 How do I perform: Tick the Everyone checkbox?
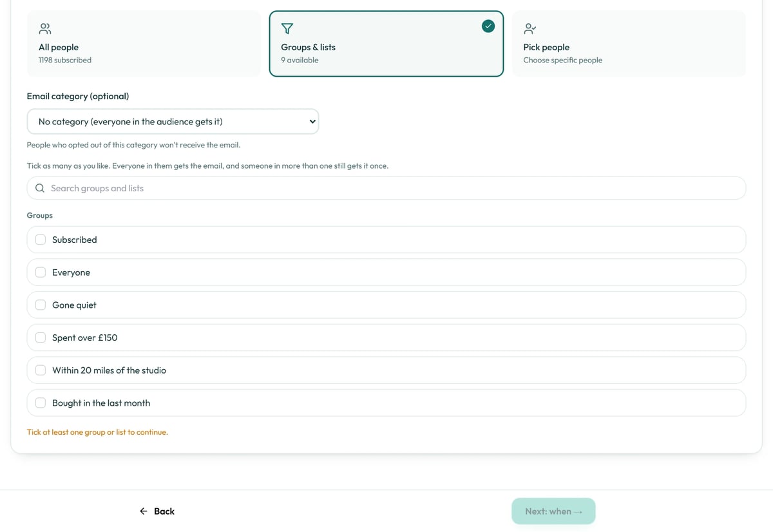tap(41, 272)
